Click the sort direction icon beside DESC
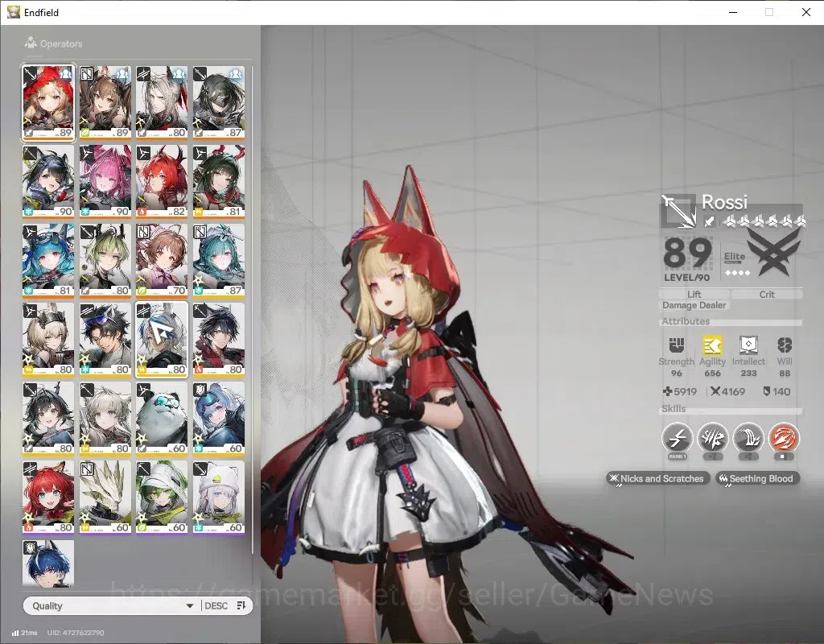Viewport: 824px width, 644px height. pos(241,605)
